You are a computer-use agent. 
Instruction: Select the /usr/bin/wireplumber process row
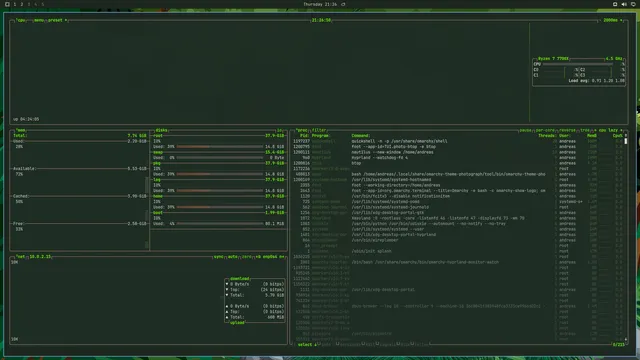pyautogui.click(x=458, y=240)
